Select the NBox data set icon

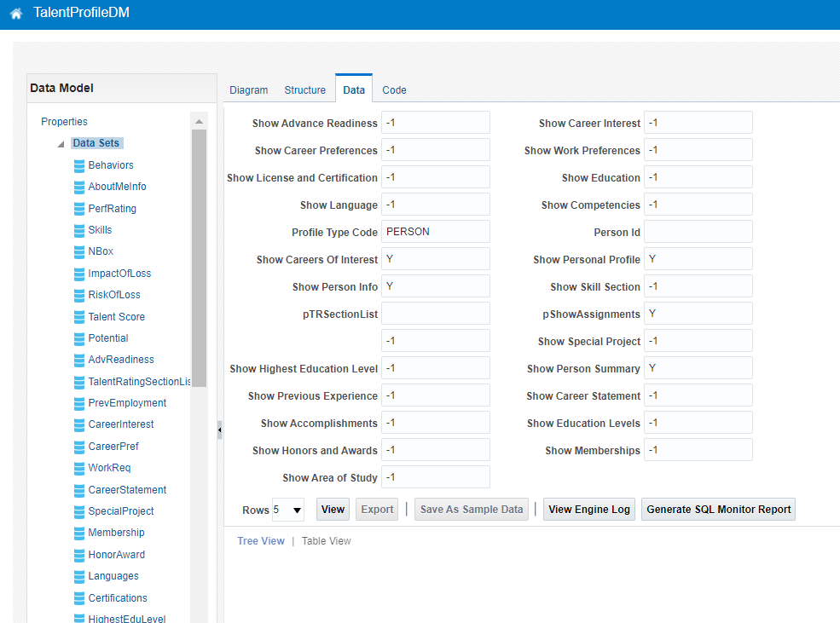80,251
